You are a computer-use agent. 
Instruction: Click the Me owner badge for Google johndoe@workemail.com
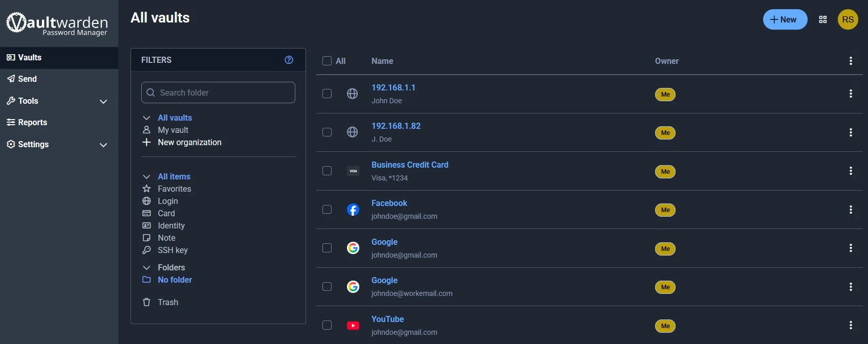(x=665, y=287)
